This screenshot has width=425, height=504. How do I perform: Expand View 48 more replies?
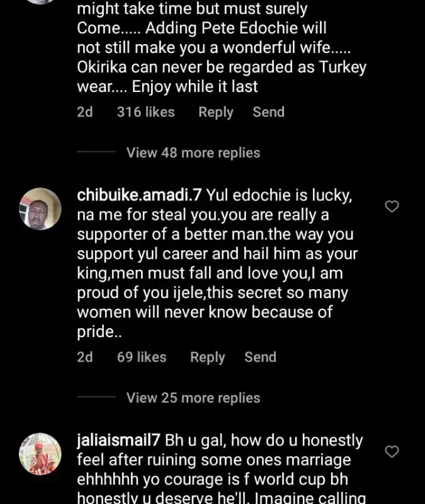(x=193, y=152)
